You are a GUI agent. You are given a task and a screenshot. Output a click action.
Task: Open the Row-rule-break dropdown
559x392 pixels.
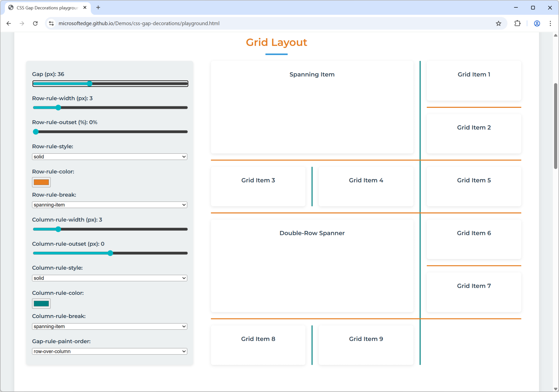tap(109, 204)
